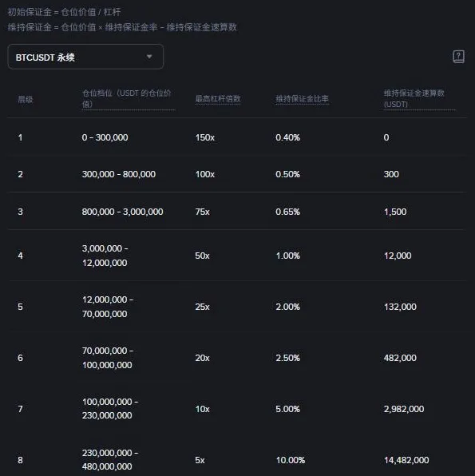
Task: Select the 300 quick calculation value
Action: click(391, 174)
